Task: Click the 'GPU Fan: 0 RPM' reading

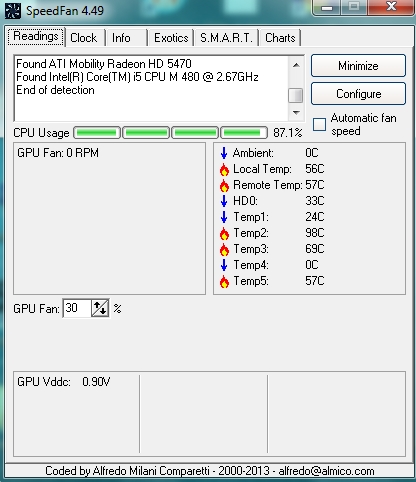Action: click(58, 153)
